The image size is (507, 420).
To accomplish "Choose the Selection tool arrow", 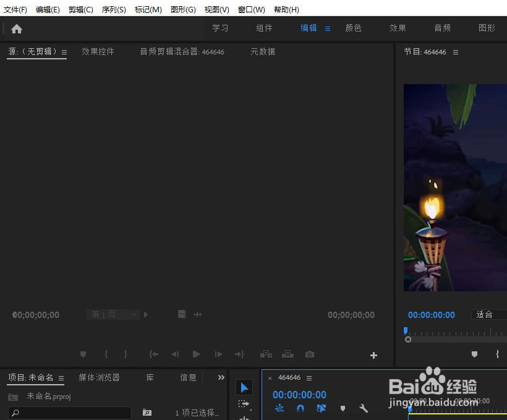I will click(244, 387).
